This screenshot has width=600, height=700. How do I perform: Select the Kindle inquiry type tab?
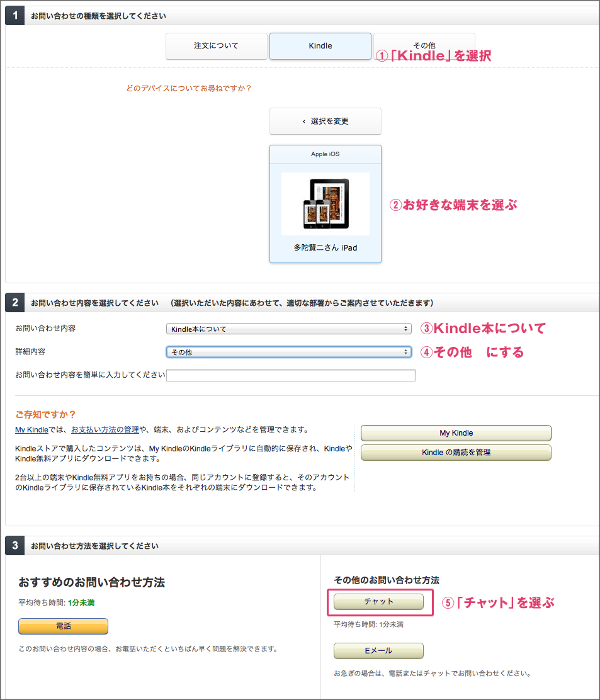tap(320, 46)
